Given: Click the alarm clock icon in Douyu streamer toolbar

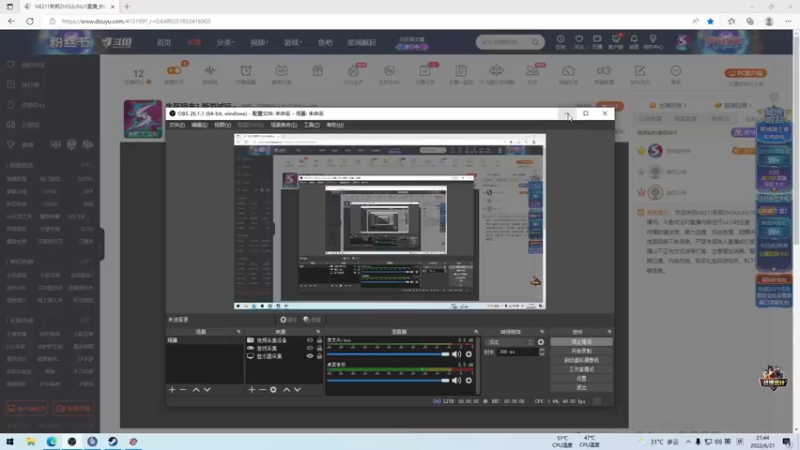Looking at the screenshot, I should tap(246, 73).
